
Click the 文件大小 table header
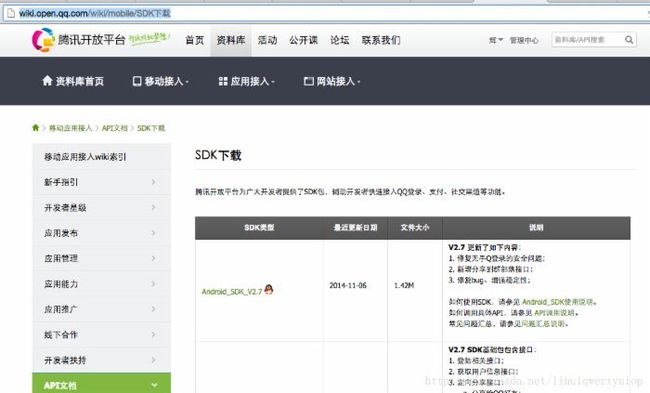pyautogui.click(x=415, y=228)
